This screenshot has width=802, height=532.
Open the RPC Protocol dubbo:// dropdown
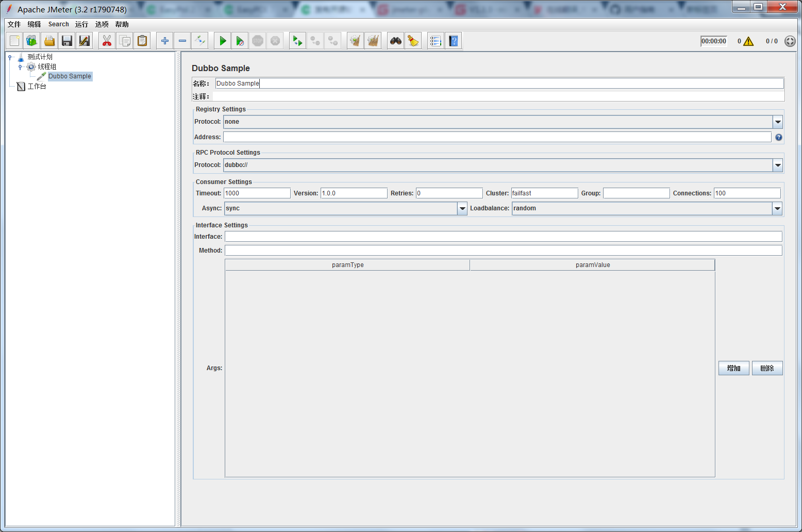[x=778, y=165]
